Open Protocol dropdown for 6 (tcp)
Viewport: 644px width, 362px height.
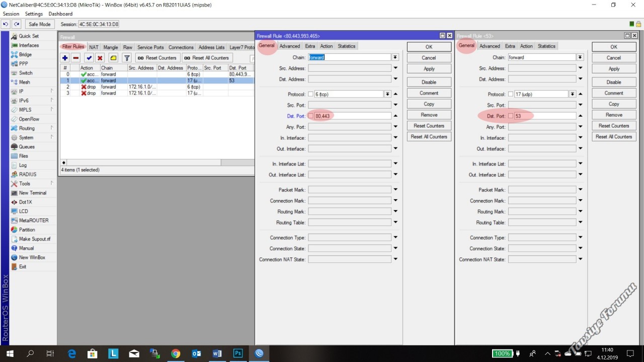pyautogui.click(x=387, y=94)
